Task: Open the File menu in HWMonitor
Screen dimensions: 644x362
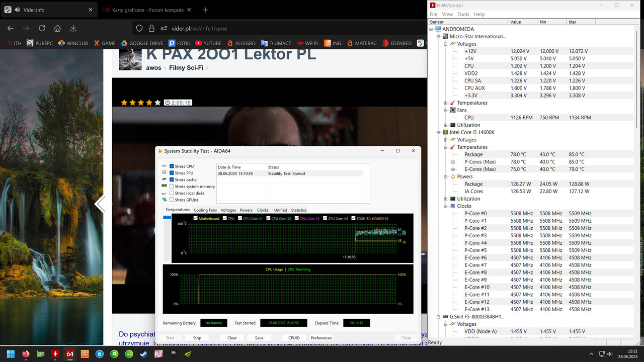Action: (434, 14)
